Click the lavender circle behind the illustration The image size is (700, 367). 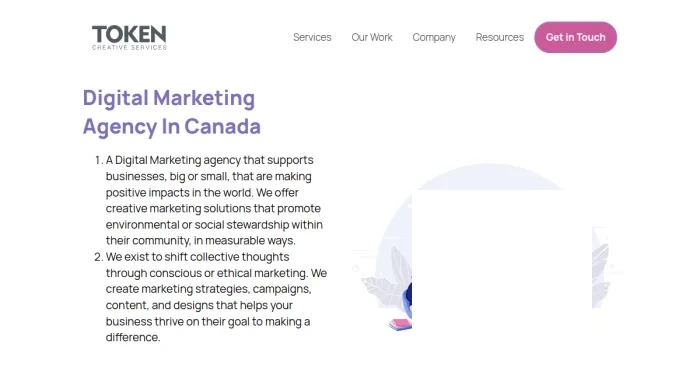point(489,178)
